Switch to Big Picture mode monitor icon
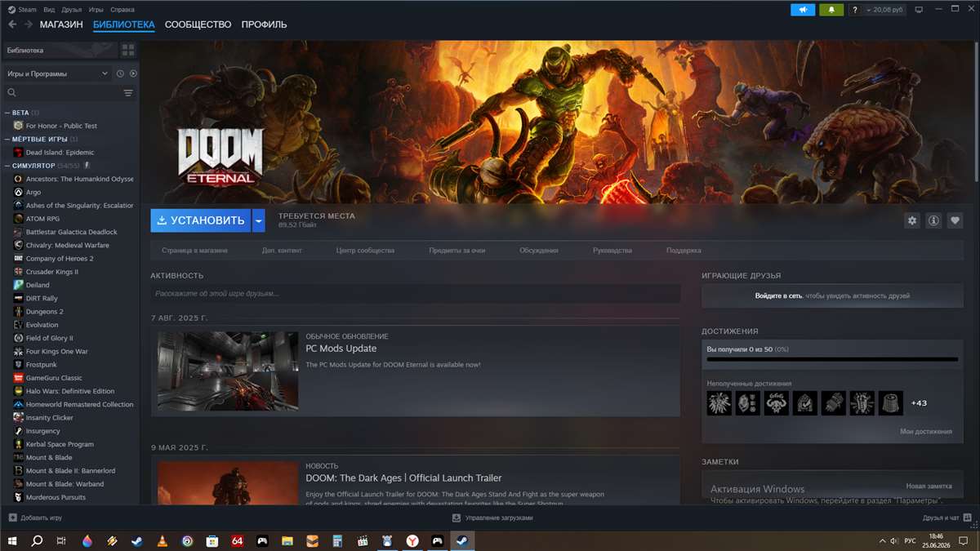The width and height of the screenshot is (980, 551). click(919, 10)
